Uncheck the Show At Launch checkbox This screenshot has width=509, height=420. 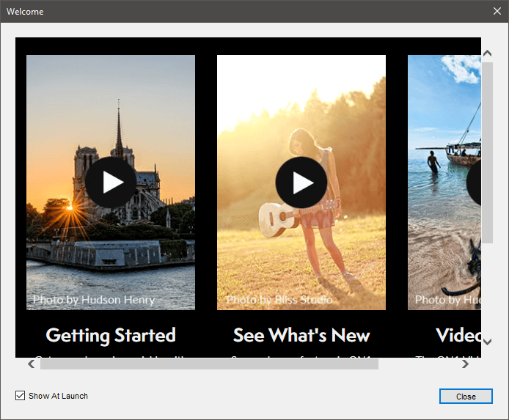[x=20, y=396]
